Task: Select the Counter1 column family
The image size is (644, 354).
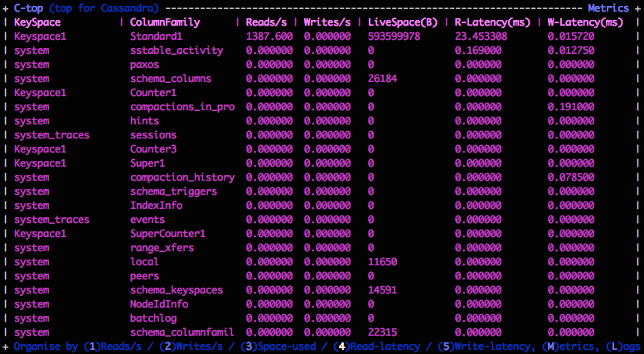Action: click(x=153, y=93)
